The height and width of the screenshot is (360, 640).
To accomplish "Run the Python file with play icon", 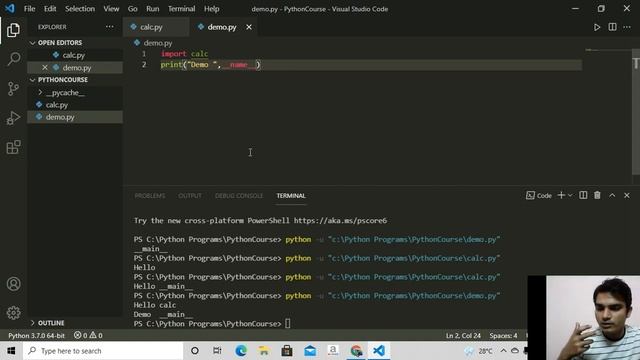I will (x=597, y=27).
